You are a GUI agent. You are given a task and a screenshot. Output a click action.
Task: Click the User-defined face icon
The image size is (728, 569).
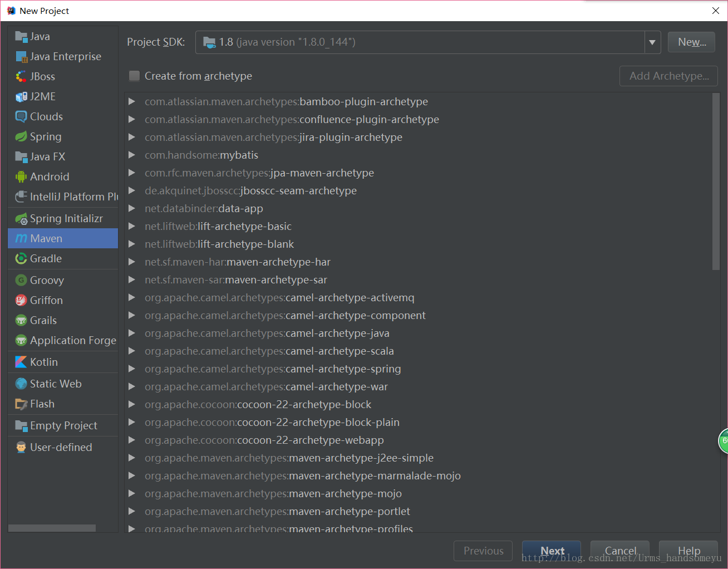pyautogui.click(x=21, y=448)
